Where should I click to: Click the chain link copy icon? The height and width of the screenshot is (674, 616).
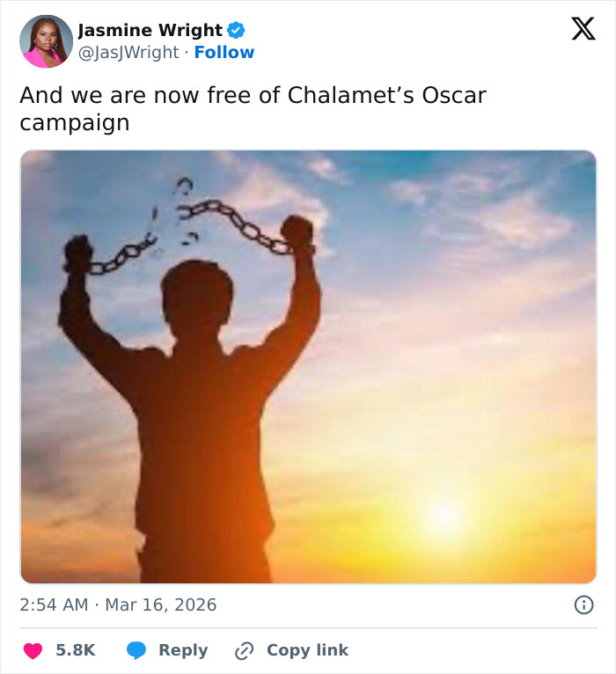click(x=244, y=651)
